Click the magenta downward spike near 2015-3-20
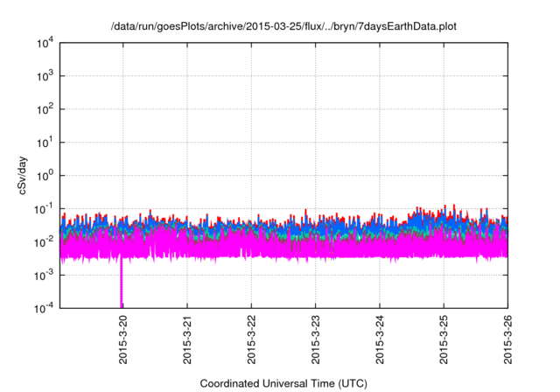This screenshot has width=560, height=392. coord(122,282)
